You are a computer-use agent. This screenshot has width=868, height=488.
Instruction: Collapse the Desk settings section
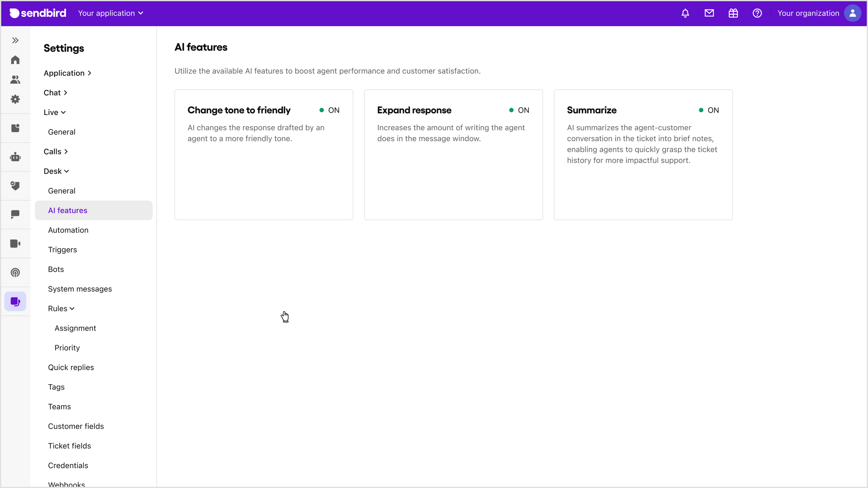(x=56, y=171)
